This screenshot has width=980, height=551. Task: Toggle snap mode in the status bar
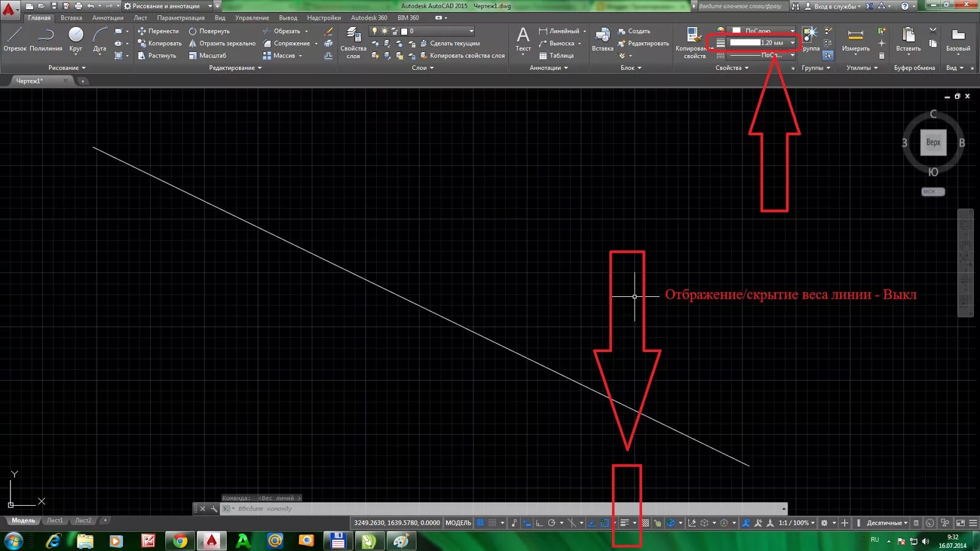pyautogui.click(x=492, y=523)
